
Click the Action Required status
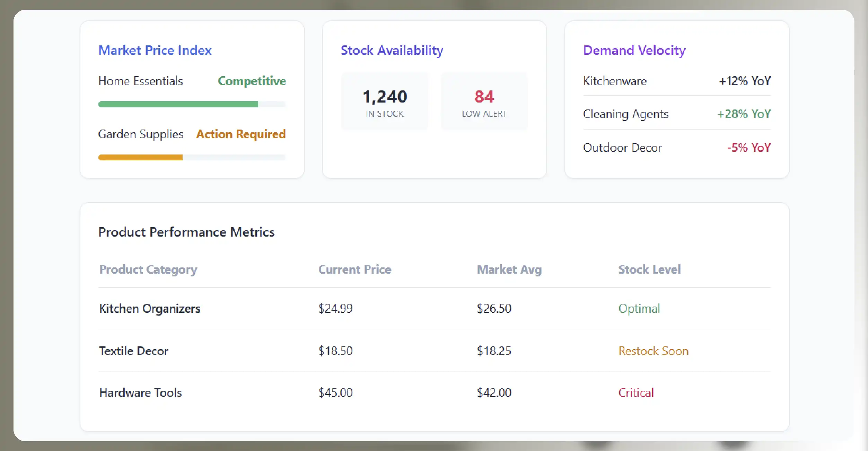coord(241,134)
